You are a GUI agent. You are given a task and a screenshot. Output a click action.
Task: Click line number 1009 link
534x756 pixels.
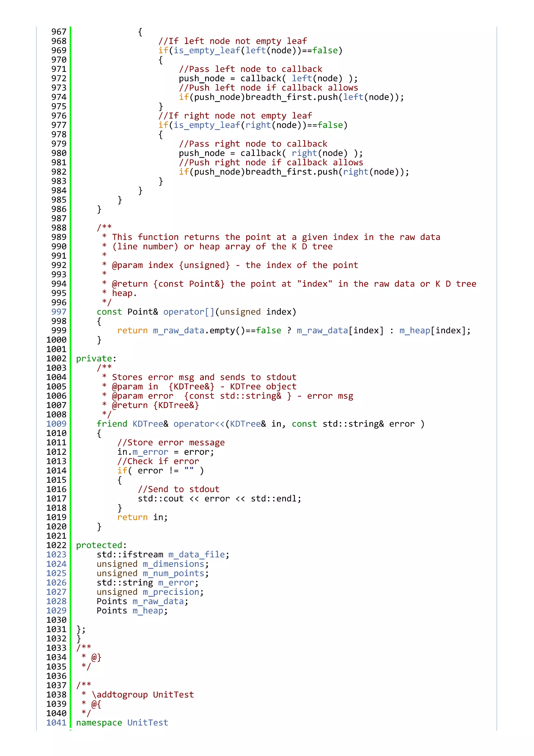(x=56, y=423)
